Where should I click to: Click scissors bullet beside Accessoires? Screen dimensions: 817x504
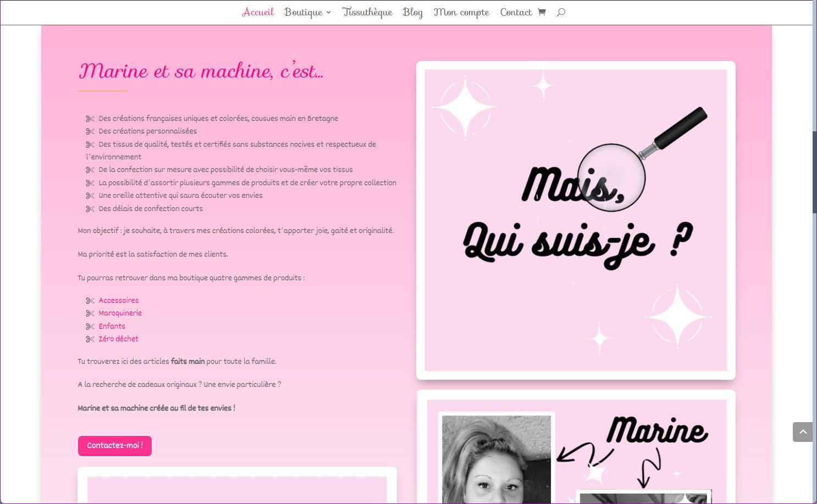tap(90, 301)
